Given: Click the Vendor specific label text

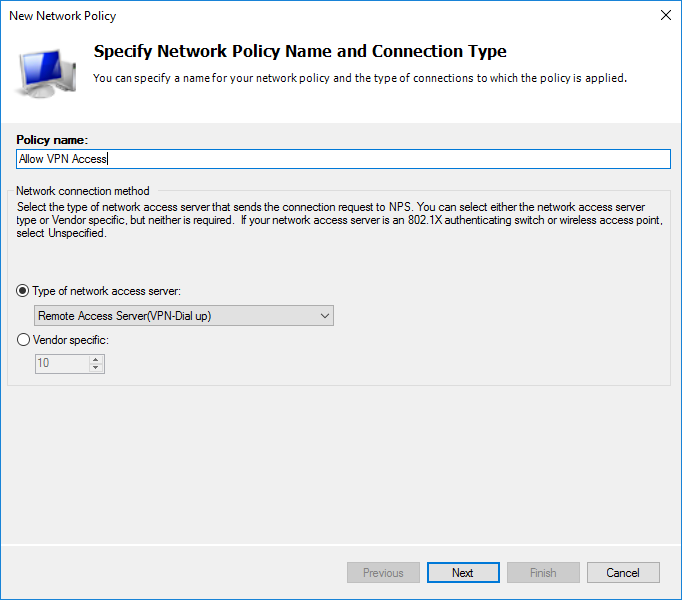Looking at the screenshot, I should point(71,340).
